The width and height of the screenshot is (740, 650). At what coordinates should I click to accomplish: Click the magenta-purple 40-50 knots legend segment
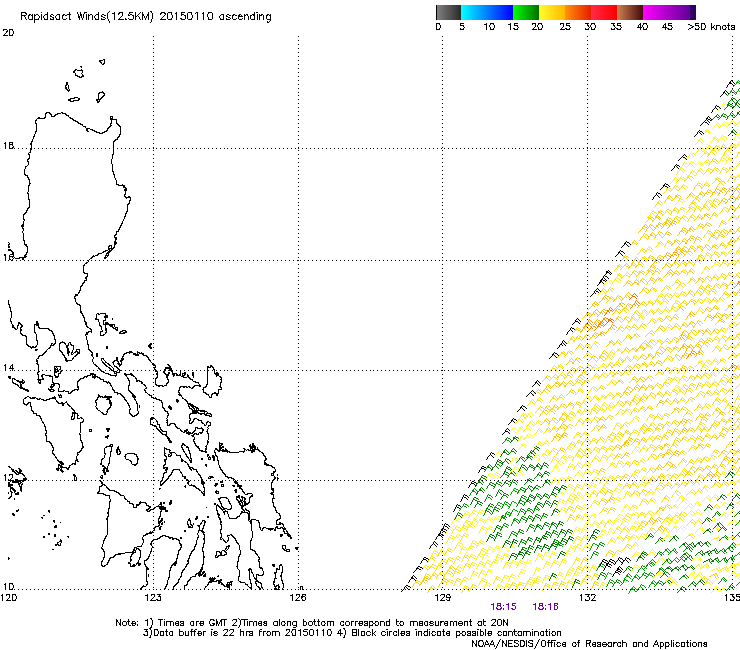coord(669,12)
